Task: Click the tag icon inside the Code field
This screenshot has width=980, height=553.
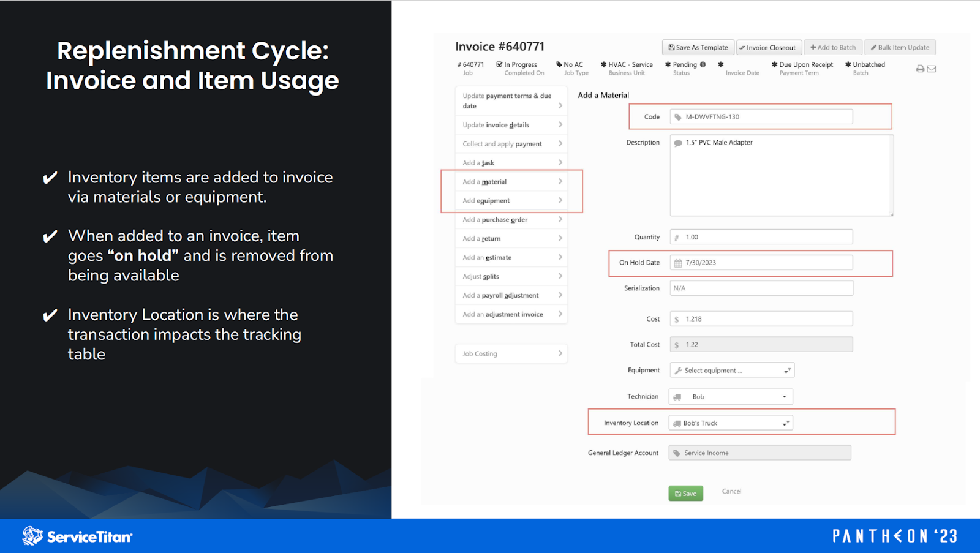Action: click(x=677, y=116)
